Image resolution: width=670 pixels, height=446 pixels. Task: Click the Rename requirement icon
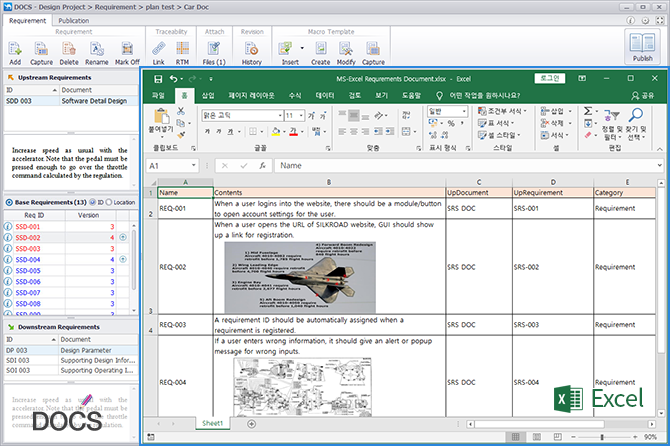(x=97, y=49)
